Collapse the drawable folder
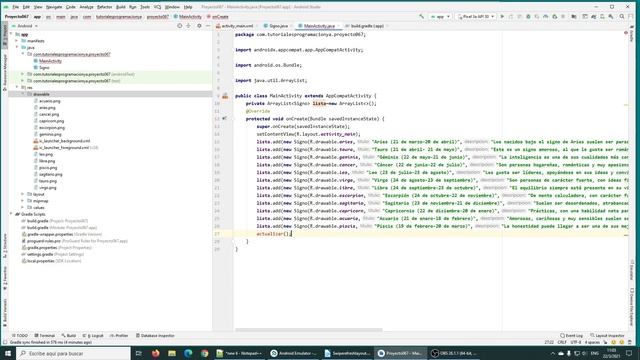 [x=23, y=94]
